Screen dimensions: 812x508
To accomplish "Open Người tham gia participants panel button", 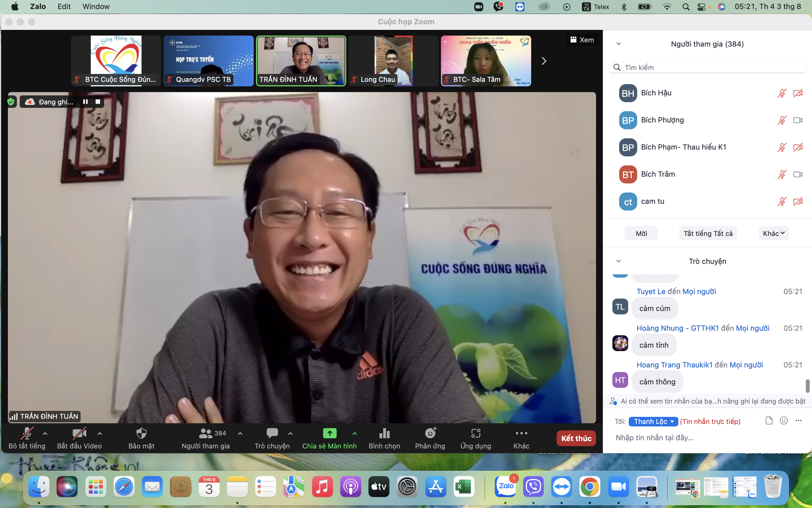I will click(x=205, y=438).
